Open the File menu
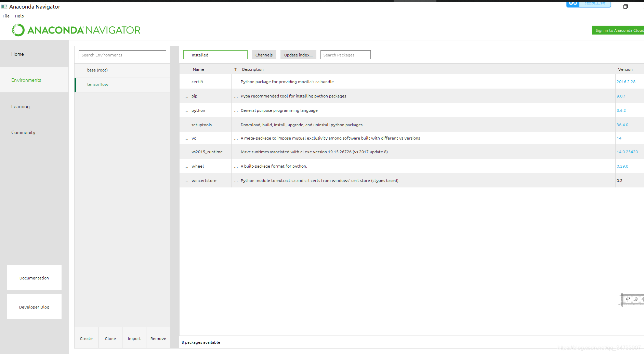 [x=6, y=16]
